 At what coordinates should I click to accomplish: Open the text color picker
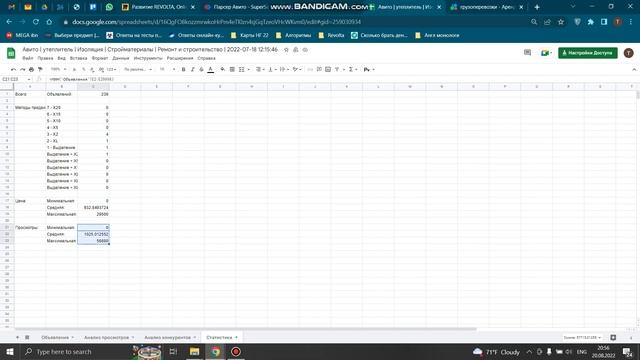(211, 69)
